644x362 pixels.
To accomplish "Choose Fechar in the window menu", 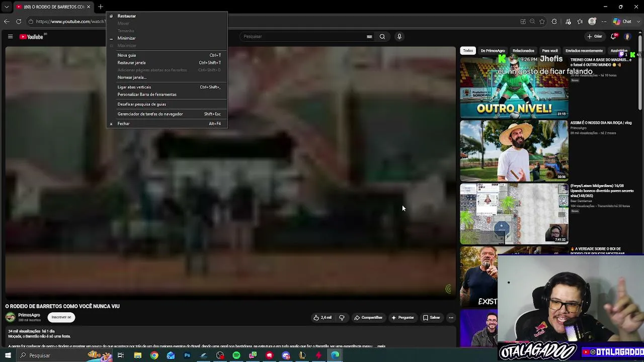I will coord(167,124).
